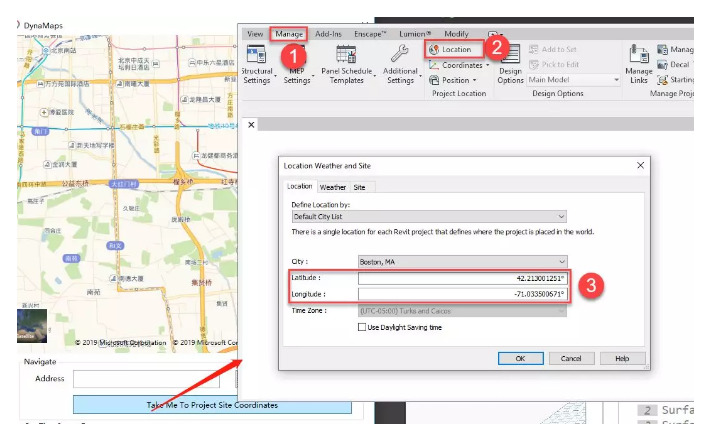Close the panel with the X below the ribbon
The height and width of the screenshot is (428, 706).
(x=251, y=125)
